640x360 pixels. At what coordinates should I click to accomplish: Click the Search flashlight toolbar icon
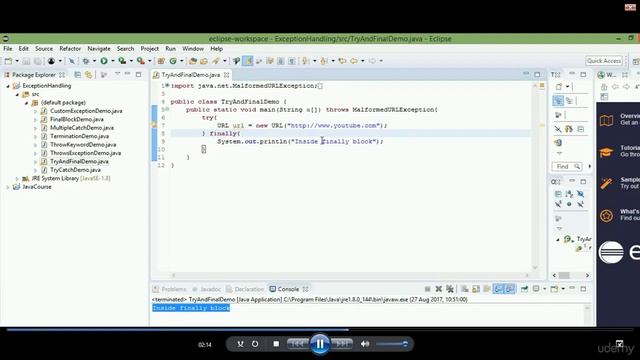click(x=216, y=61)
